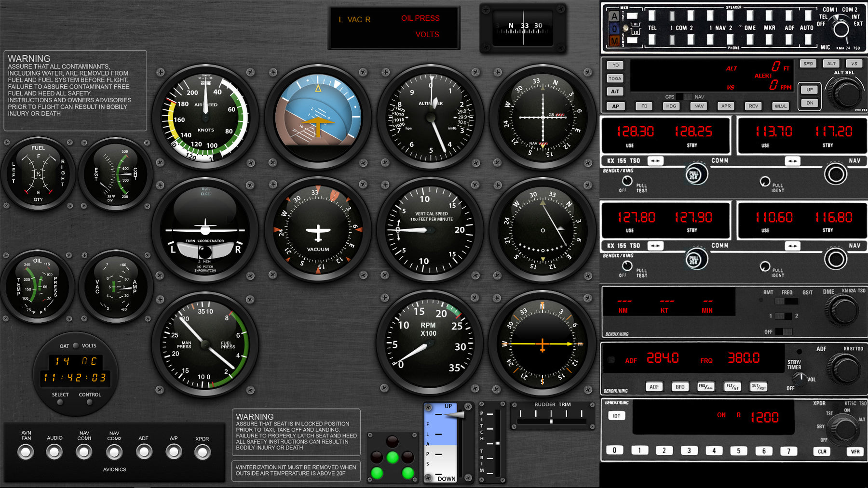Screen dimensions: 868x488
Task: Toggle the TEL speaker switch on audio panel
Action: pos(652,16)
